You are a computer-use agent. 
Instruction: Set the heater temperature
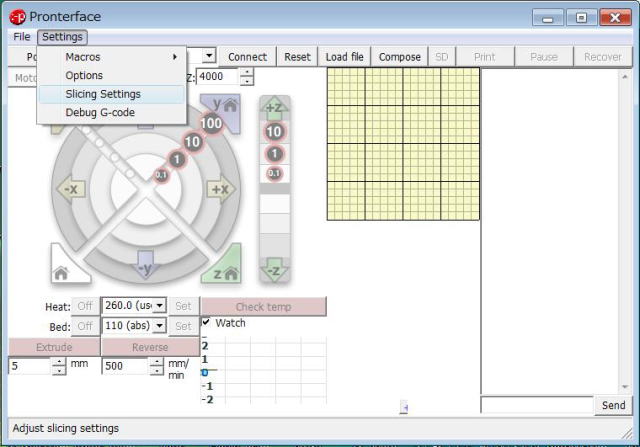click(x=183, y=306)
